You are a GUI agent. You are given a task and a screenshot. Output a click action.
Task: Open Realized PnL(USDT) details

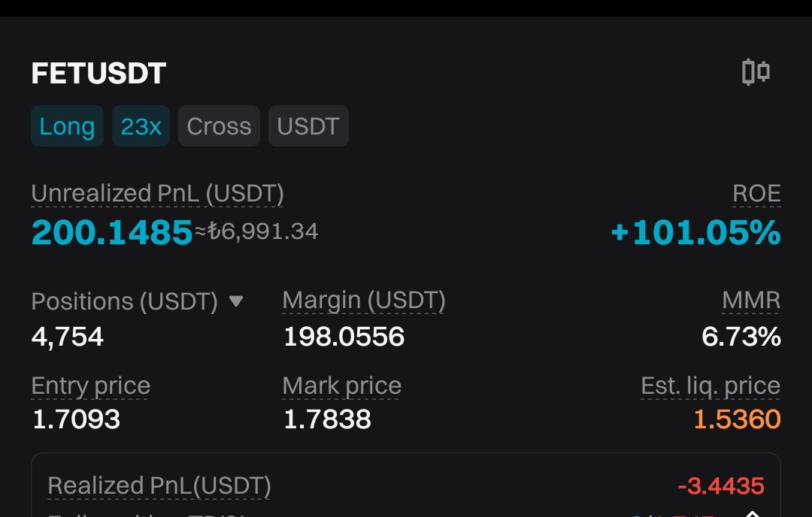(159, 486)
